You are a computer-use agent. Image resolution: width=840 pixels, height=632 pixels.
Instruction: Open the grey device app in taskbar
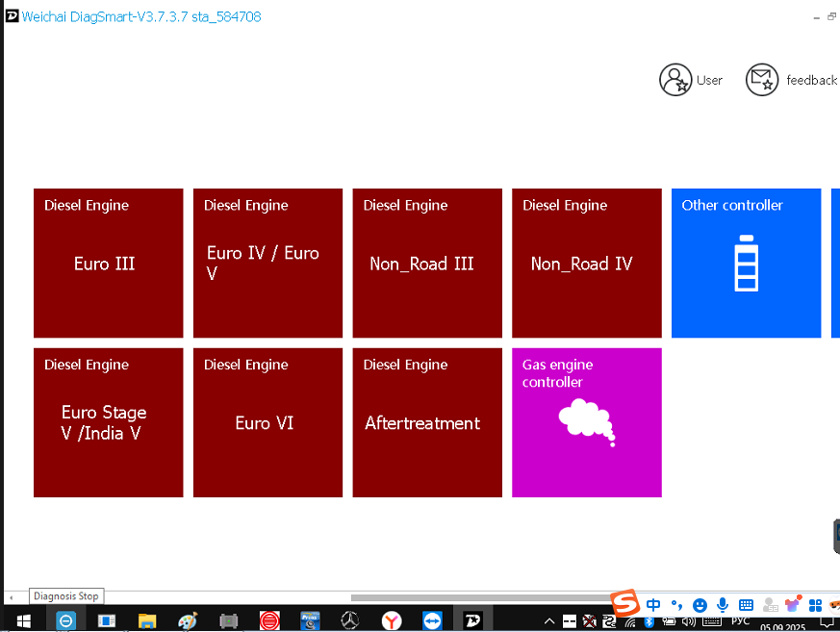pyautogui.click(x=229, y=620)
